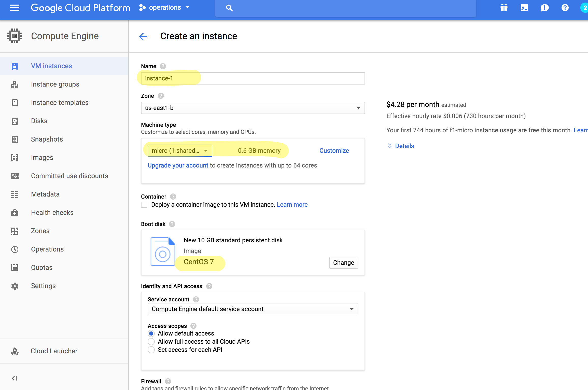Open Health checks section
This screenshot has width=588, height=390.
click(x=52, y=212)
